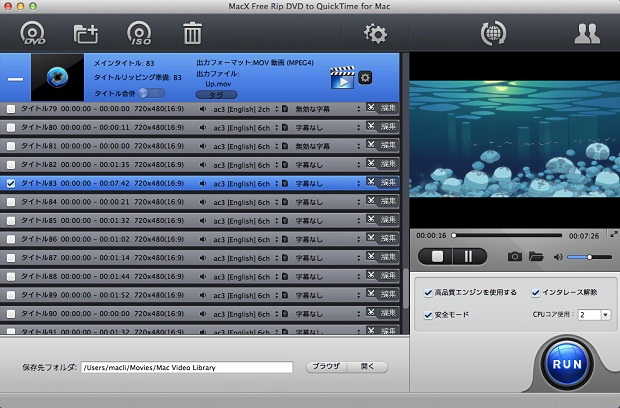Screen dimensions: 620x408
Task: Mute preview with the speaker icon
Action: [x=558, y=257]
